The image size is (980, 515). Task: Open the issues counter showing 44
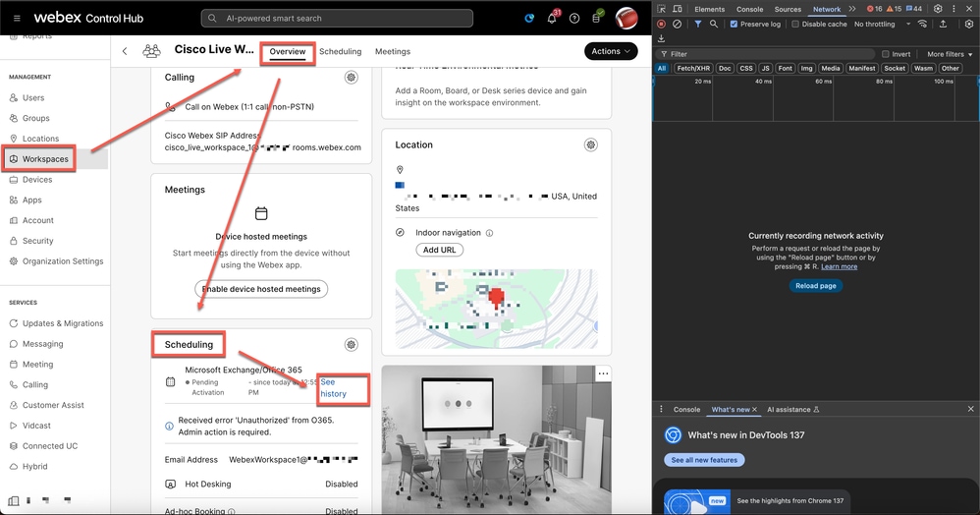tap(914, 9)
